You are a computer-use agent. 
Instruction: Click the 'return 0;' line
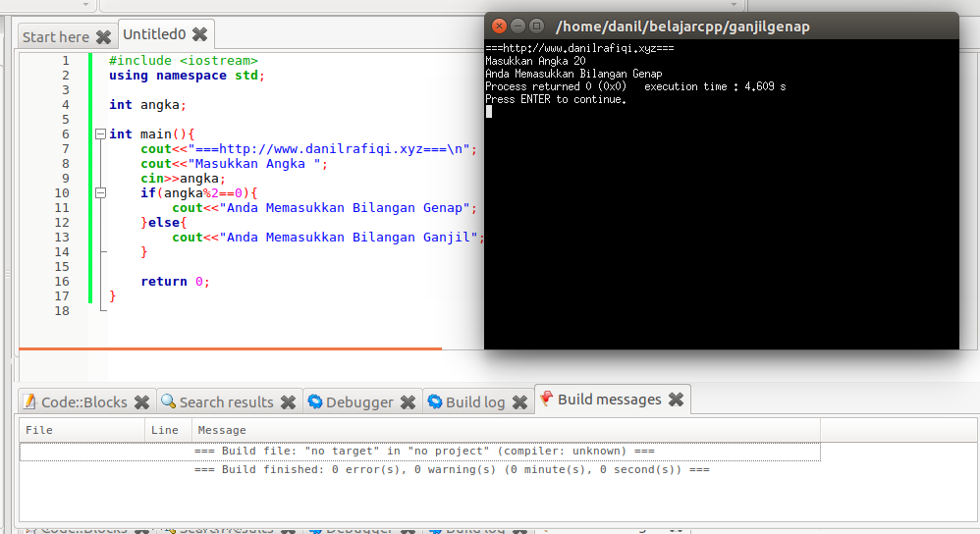click(175, 282)
